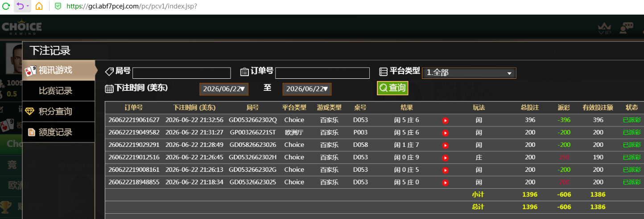Click the browser address bar URL

[x=132, y=6]
